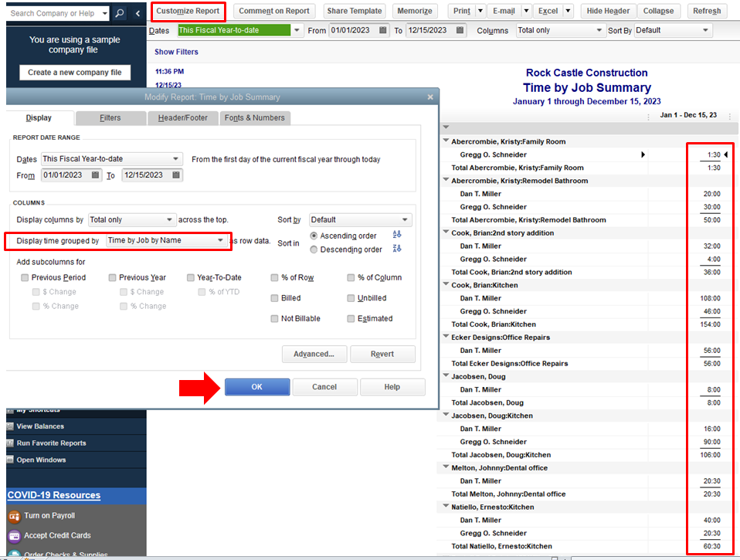Image resolution: width=740 pixels, height=560 pixels.
Task: Enable the Year-To-Date checkbox
Action: pyautogui.click(x=191, y=277)
